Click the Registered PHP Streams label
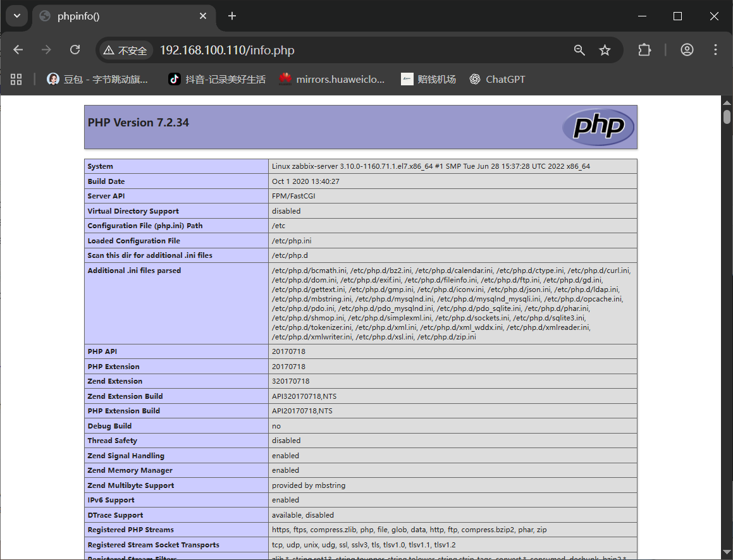The width and height of the screenshot is (733, 560). [x=130, y=530]
